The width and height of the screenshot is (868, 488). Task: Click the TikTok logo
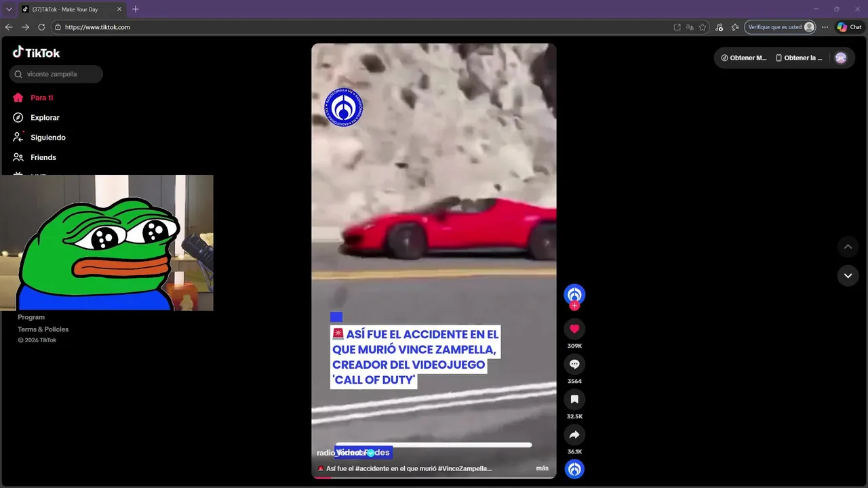tap(37, 52)
